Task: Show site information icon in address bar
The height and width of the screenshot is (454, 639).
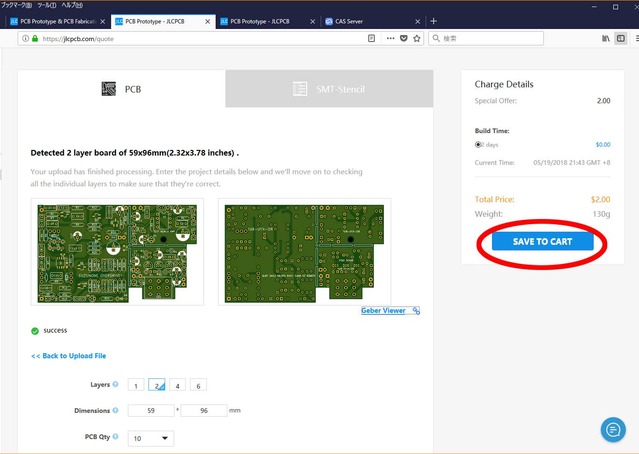Action: [x=25, y=38]
